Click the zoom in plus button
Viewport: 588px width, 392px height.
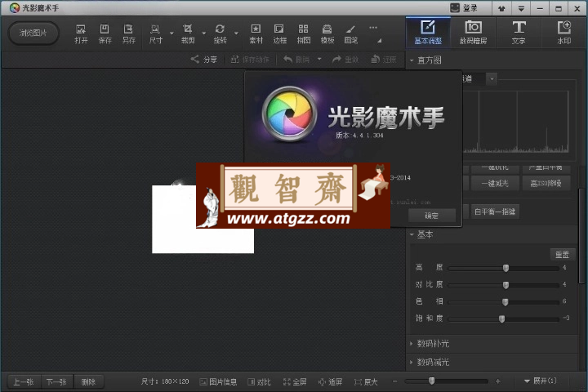pyautogui.click(x=497, y=381)
